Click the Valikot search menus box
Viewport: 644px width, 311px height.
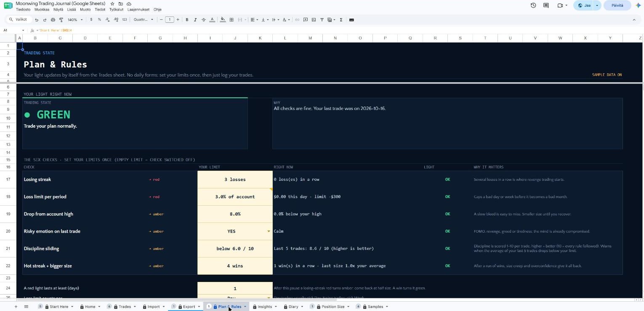(19, 20)
